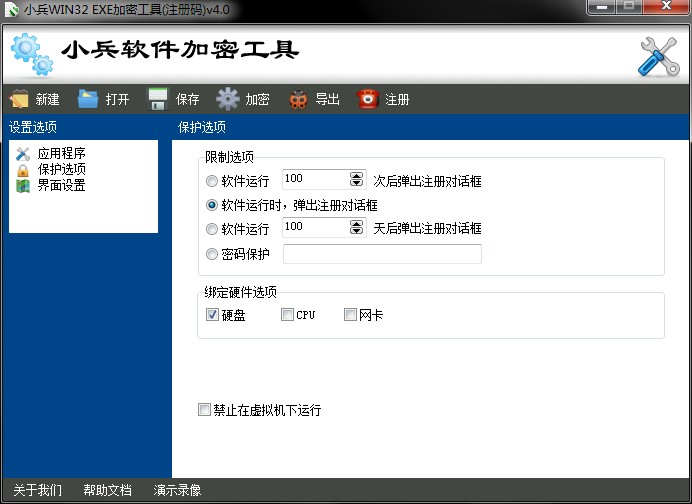Click the 导出 (Export) ladybug icon

tap(298, 99)
